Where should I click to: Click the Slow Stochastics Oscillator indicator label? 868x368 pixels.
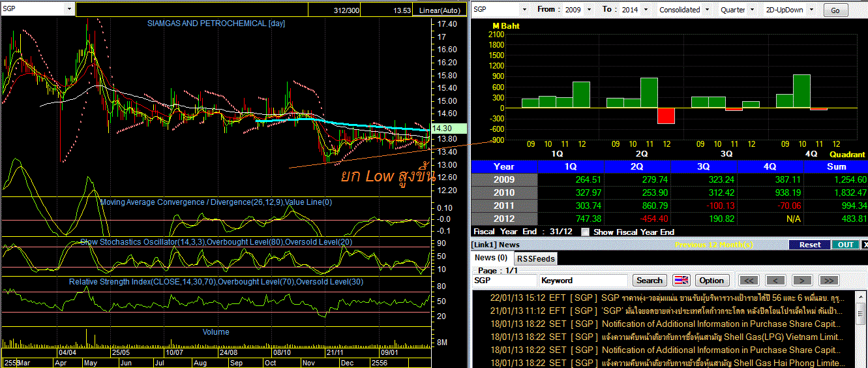coord(216,242)
